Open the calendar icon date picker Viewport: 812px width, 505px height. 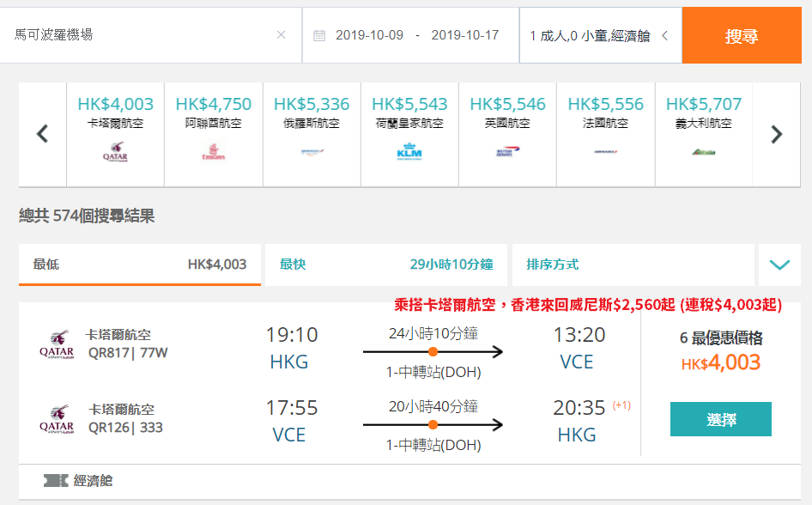point(319,36)
